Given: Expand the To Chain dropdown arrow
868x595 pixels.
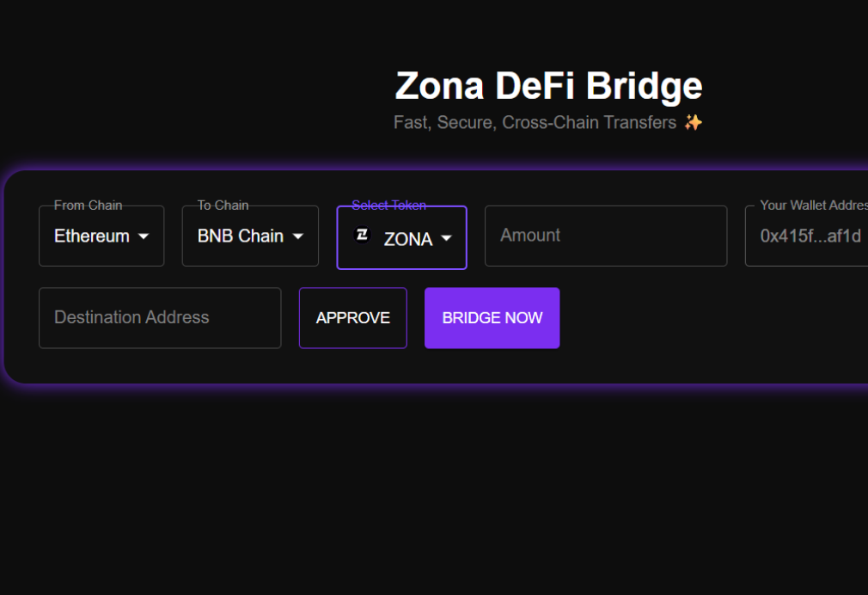Looking at the screenshot, I should (298, 236).
